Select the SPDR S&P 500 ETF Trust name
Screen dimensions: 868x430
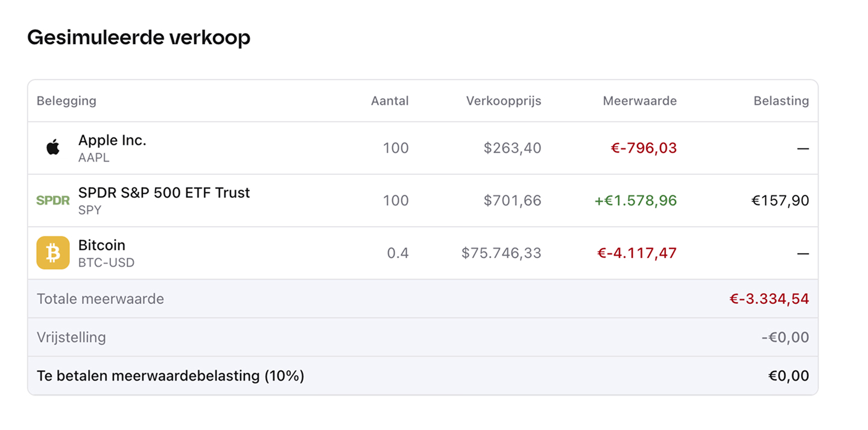[x=163, y=193]
